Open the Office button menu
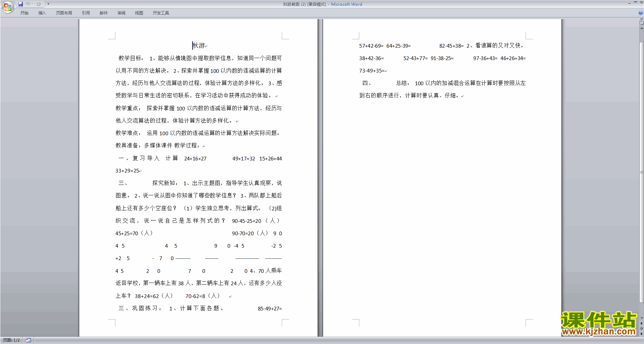The width and height of the screenshot is (644, 344). pyautogui.click(x=7, y=7)
